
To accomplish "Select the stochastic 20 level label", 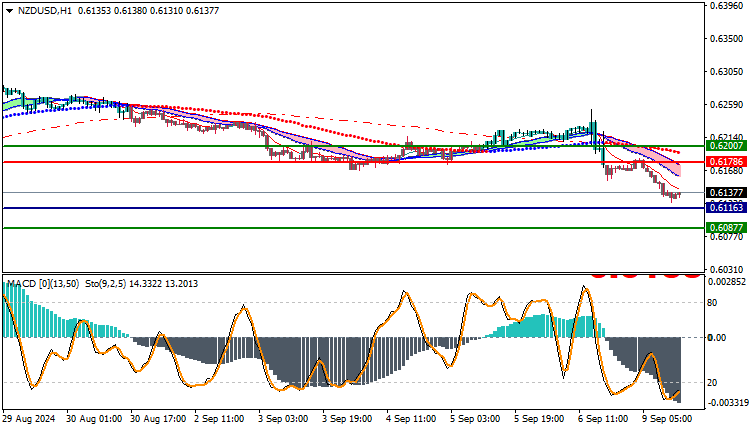I will click(712, 383).
